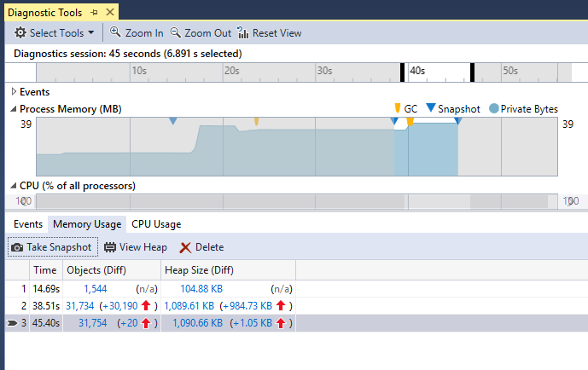Open the 31,734 objects link in snapshot 2
The height and width of the screenshot is (370, 588).
point(79,305)
